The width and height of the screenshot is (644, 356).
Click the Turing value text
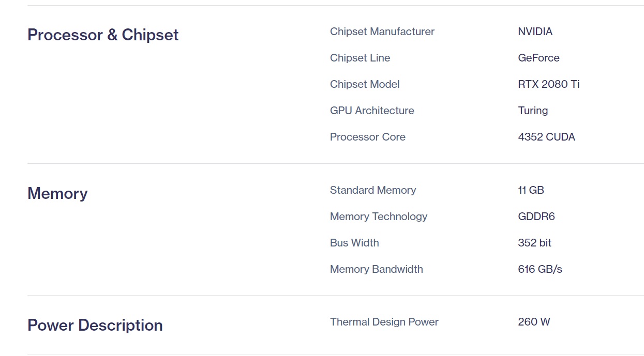click(x=533, y=111)
